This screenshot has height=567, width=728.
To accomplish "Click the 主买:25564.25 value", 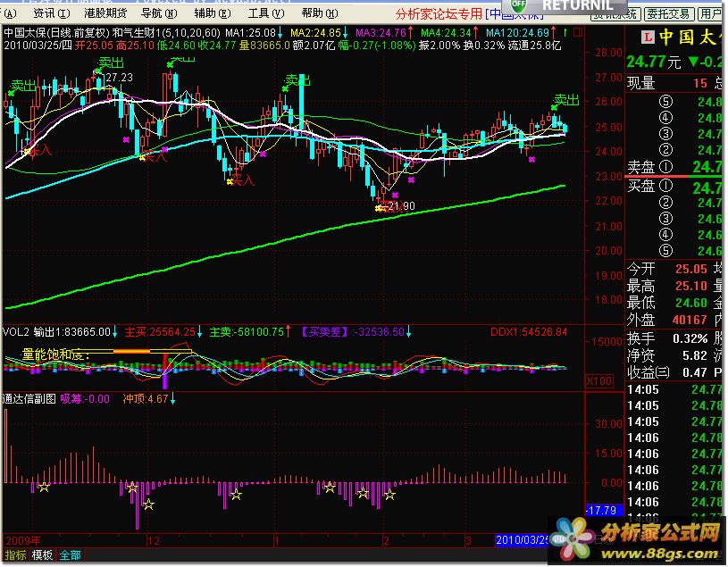I will click(x=160, y=332).
